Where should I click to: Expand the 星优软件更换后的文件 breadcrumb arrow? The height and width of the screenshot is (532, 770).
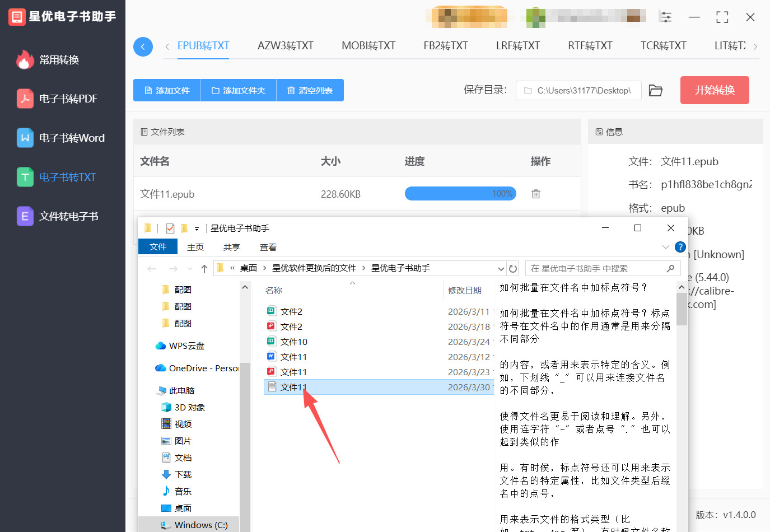[364, 268]
